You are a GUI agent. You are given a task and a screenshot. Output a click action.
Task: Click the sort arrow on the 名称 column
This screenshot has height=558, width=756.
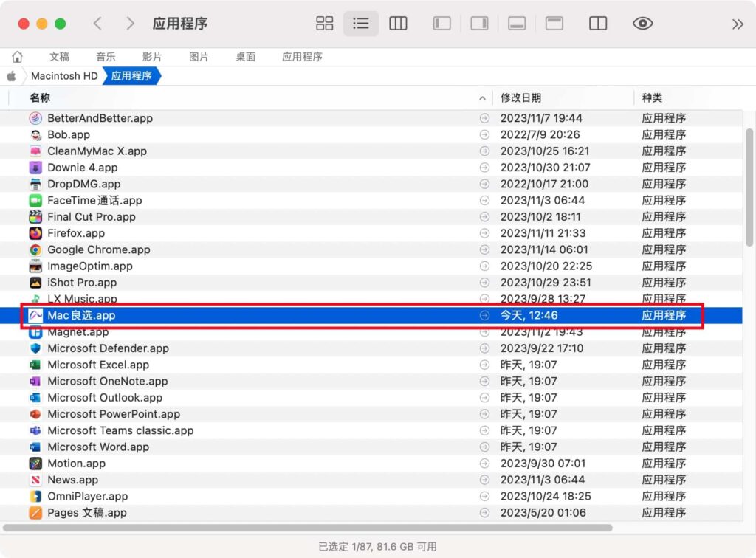click(482, 97)
